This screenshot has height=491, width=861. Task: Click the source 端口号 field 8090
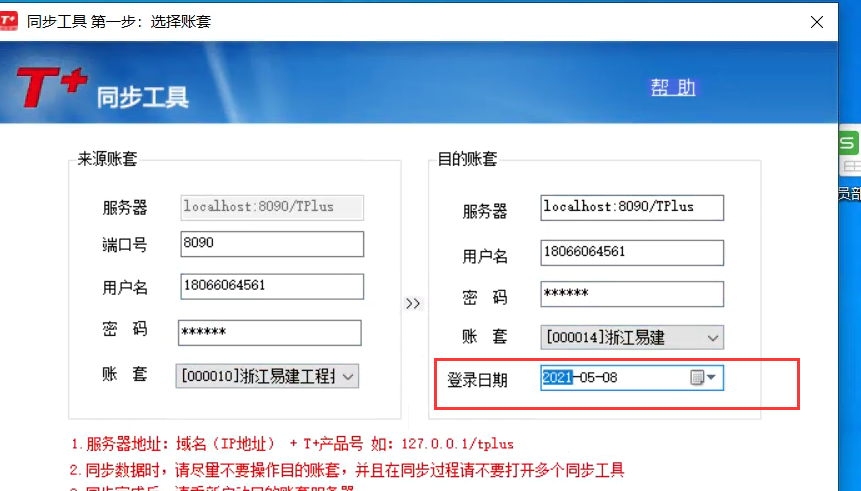(x=272, y=243)
